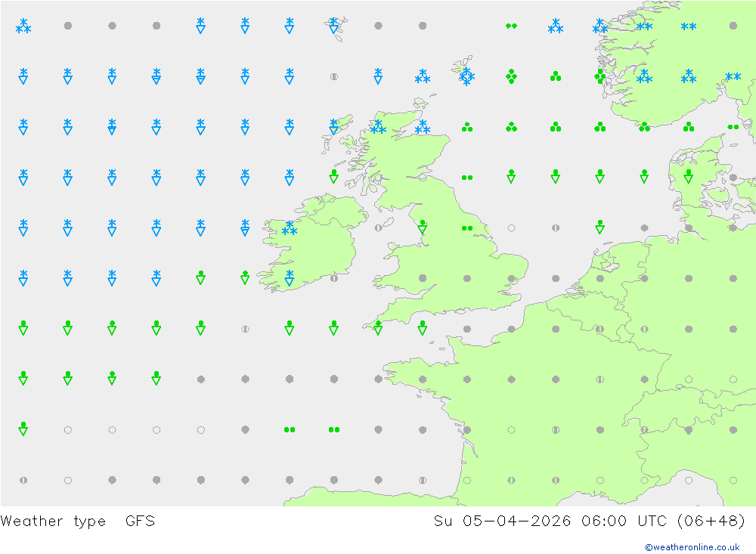Open the ©weatheronline.co.uk link
The height and width of the screenshot is (554, 756).
[692, 547]
